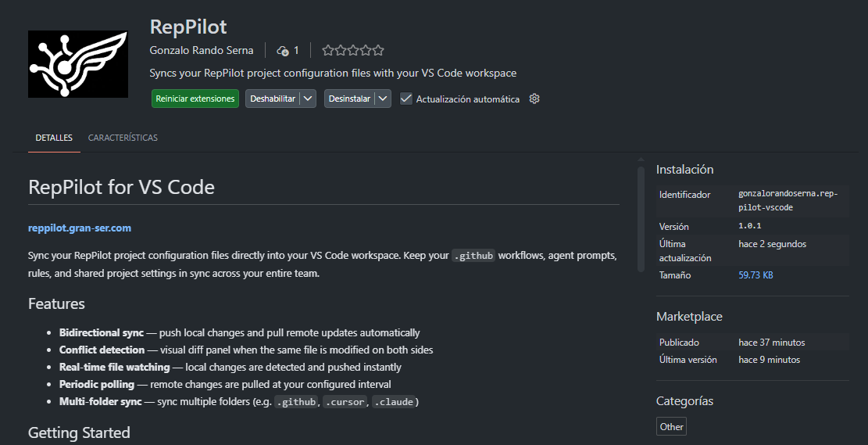Click the Instalación section heading

(x=684, y=170)
